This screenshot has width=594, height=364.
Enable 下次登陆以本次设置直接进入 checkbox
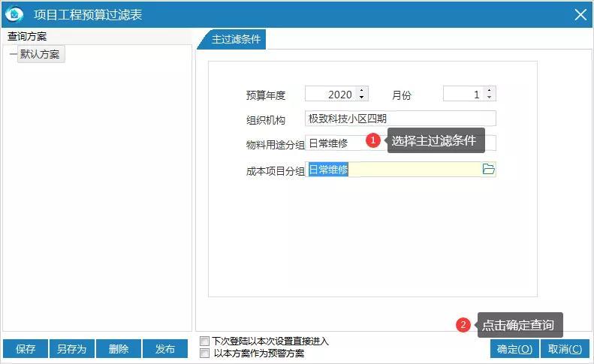(x=204, y=341)
